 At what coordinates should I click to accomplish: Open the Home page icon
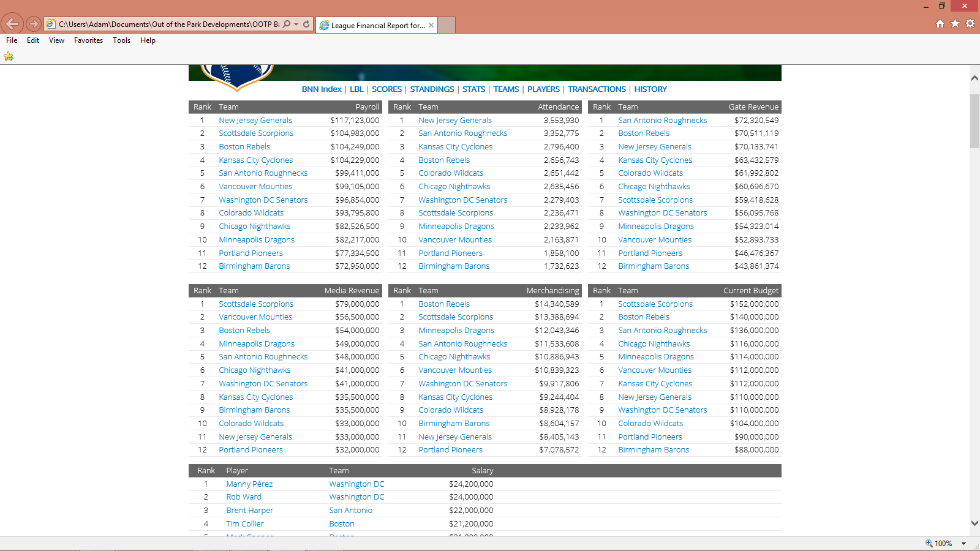coord(940,24)
